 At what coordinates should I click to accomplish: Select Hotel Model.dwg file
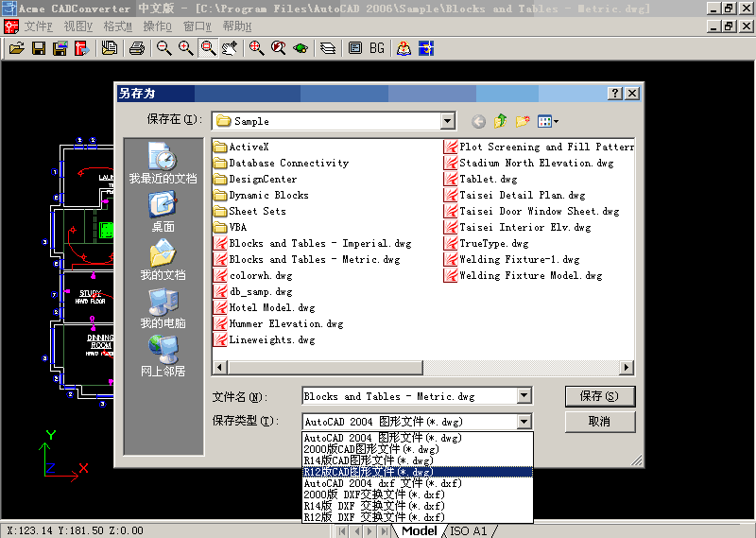click(x=265, y=307)
